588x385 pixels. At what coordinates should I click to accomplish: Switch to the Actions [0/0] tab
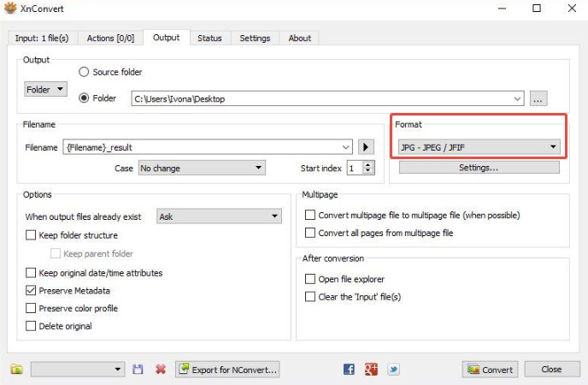[110, 38]
